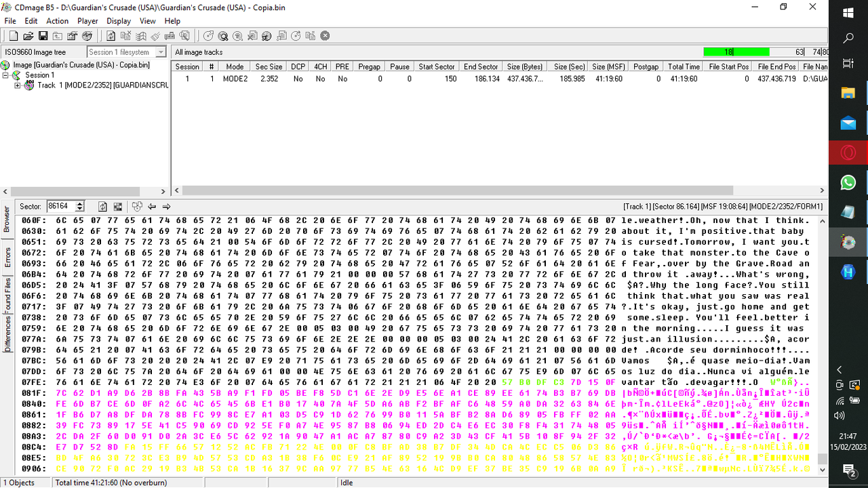Open the File menu

point(10,21)
